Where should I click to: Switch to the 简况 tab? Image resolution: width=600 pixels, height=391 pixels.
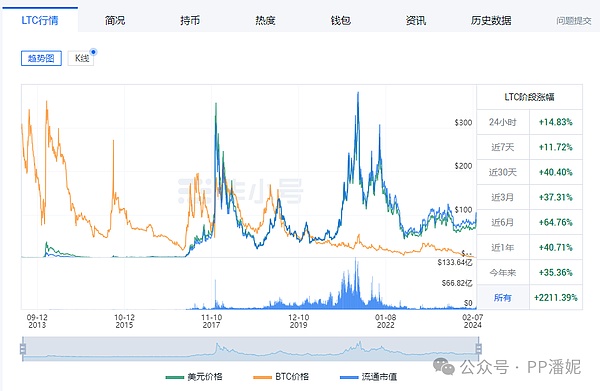tap(115, 20)
